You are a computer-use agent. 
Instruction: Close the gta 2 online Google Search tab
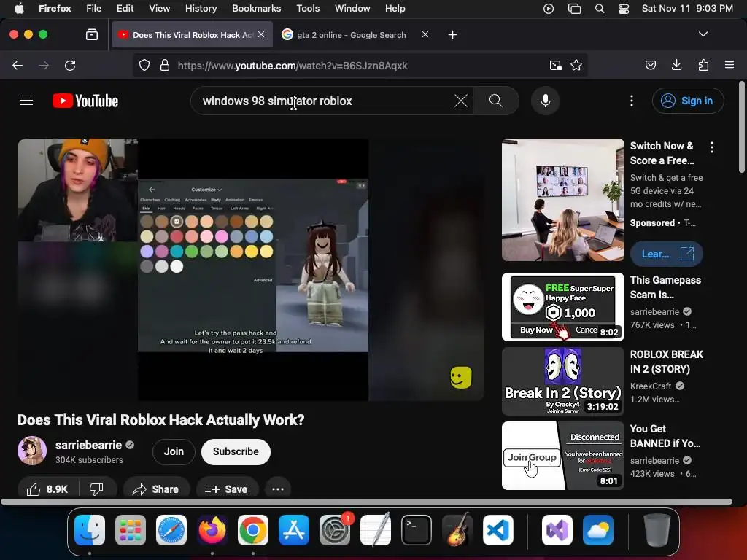coord(425,34)
